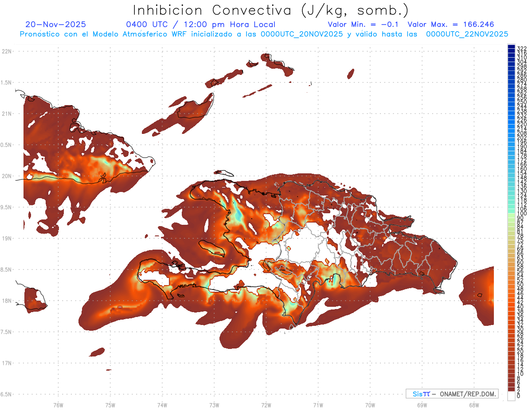Image resolution: width=532 pixels, height=411 pixels.
Task: Click the '154' color scale label
Action: pos(522,173)
